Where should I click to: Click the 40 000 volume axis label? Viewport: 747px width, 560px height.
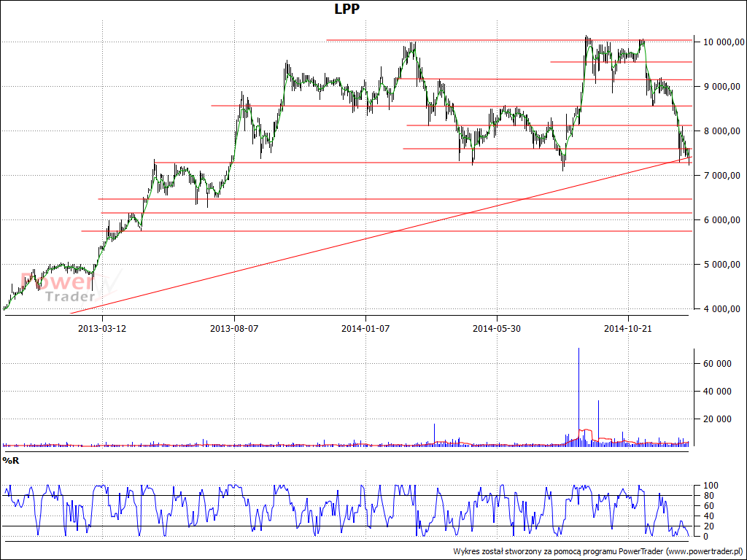[717, 392]
